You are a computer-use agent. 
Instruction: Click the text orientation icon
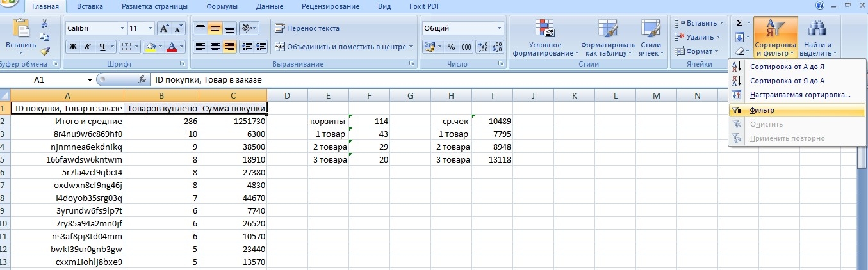point(247,29)
